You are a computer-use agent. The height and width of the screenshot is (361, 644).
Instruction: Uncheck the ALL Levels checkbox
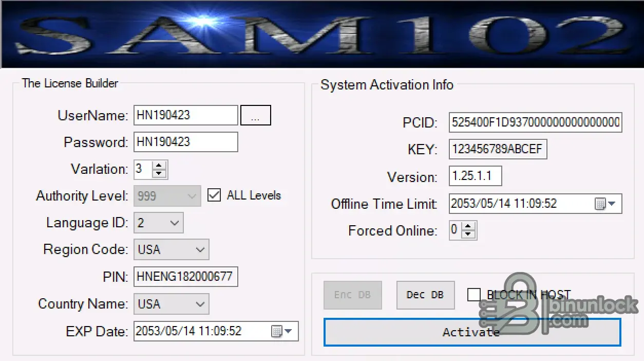pos(214,195)
